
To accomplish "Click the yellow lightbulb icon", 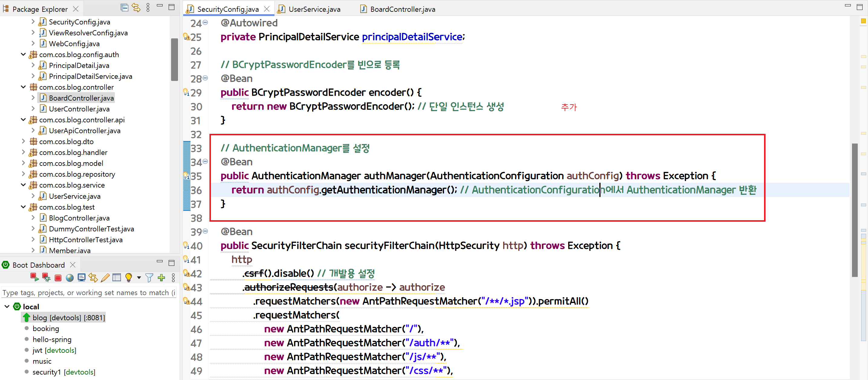I will [128, 277].
